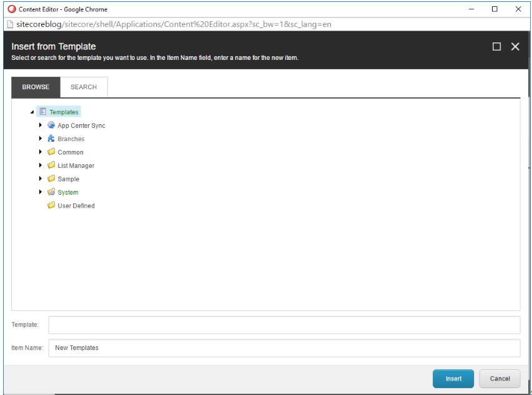Minimize the Chrome window
This screenshot has width=532, height=395.
tap(471, 9)
